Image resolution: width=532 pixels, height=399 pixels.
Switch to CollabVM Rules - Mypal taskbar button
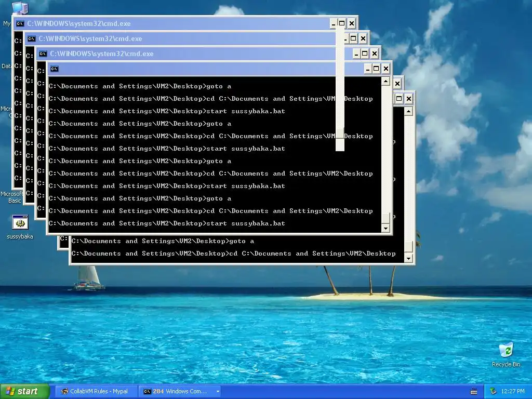[x=96, y=391]
